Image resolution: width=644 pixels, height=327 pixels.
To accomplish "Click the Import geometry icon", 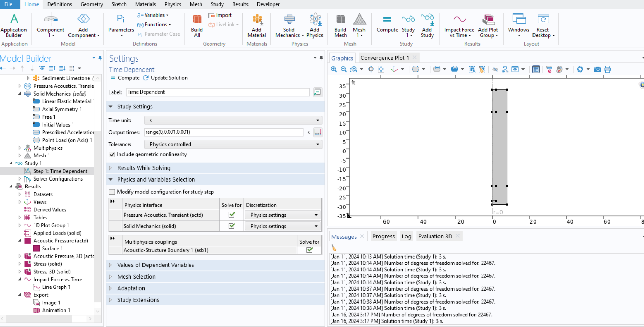I will coord(220,15).
